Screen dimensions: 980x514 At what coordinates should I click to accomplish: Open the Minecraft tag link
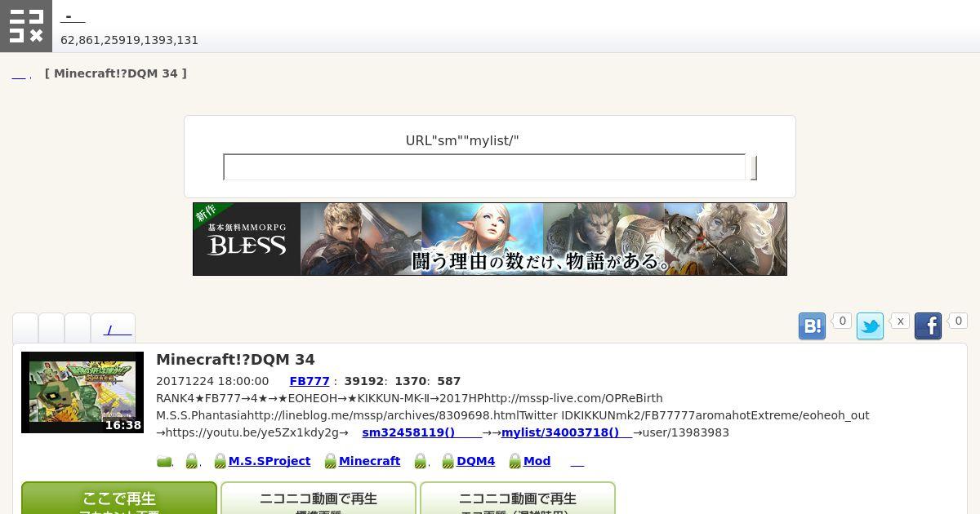coord(369,461)
